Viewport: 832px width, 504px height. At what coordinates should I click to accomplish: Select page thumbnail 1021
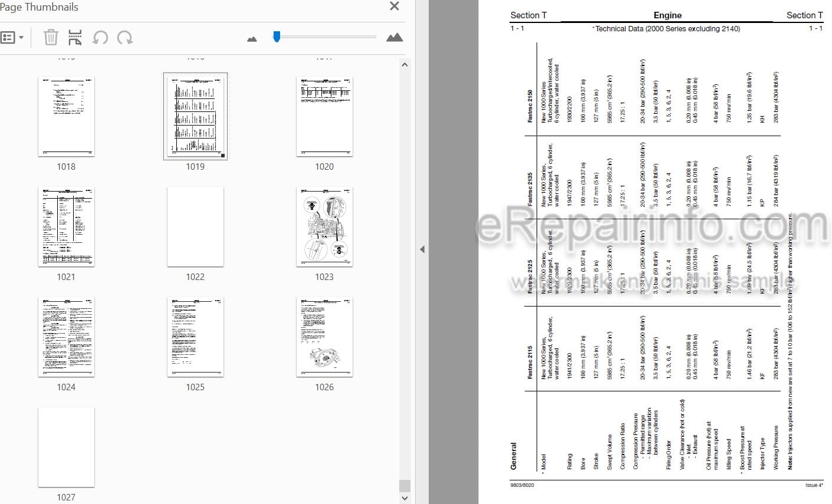[x=66, y=227]
